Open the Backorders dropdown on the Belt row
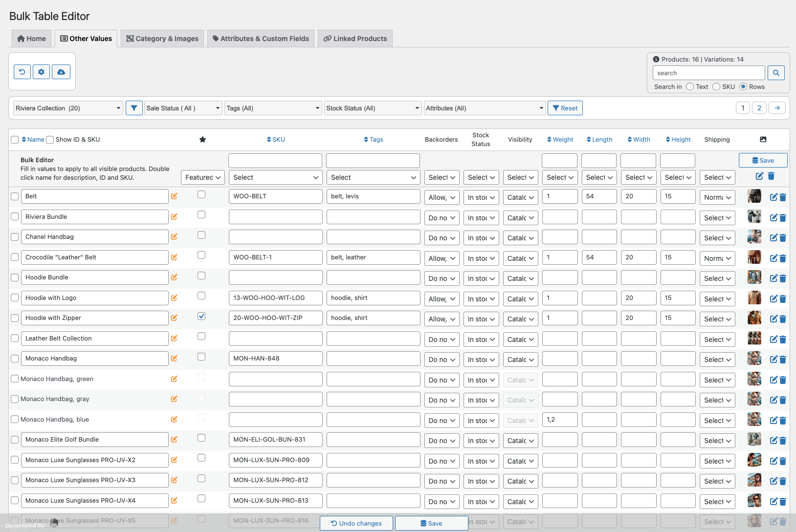Viewport: 796px width, 532px height. coord(441,197)
